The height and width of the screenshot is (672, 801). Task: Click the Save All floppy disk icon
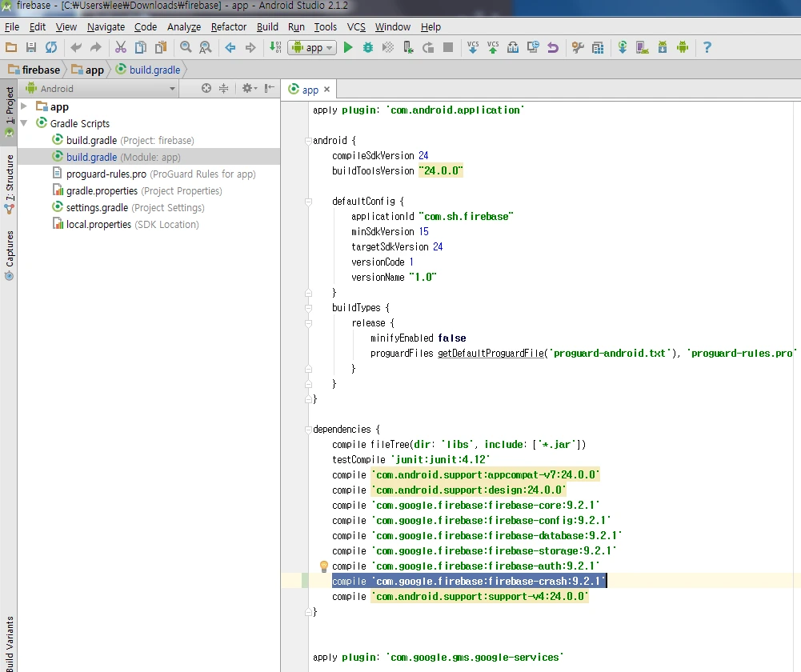point(31,48)
